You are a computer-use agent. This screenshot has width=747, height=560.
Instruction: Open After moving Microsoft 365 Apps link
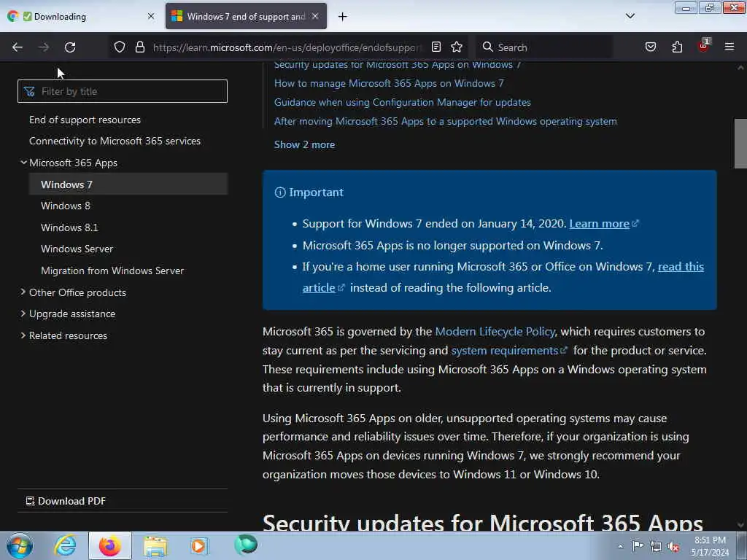[x=446, y=122]
